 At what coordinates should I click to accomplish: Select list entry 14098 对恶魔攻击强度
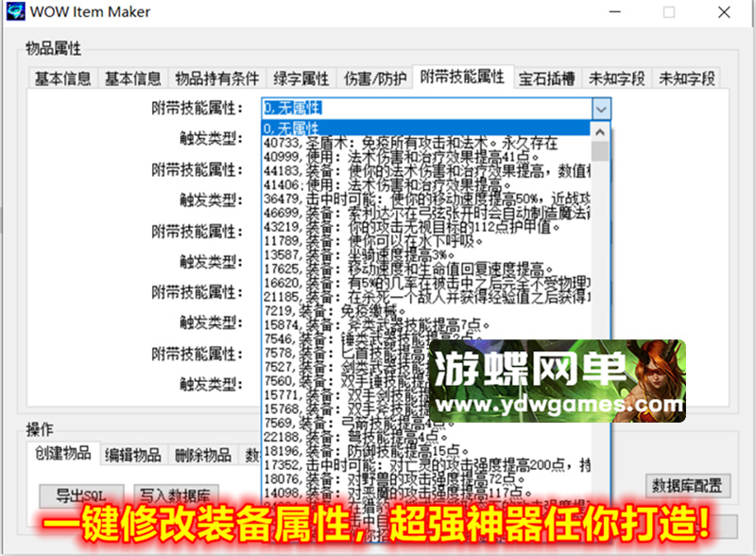point(426,493)
